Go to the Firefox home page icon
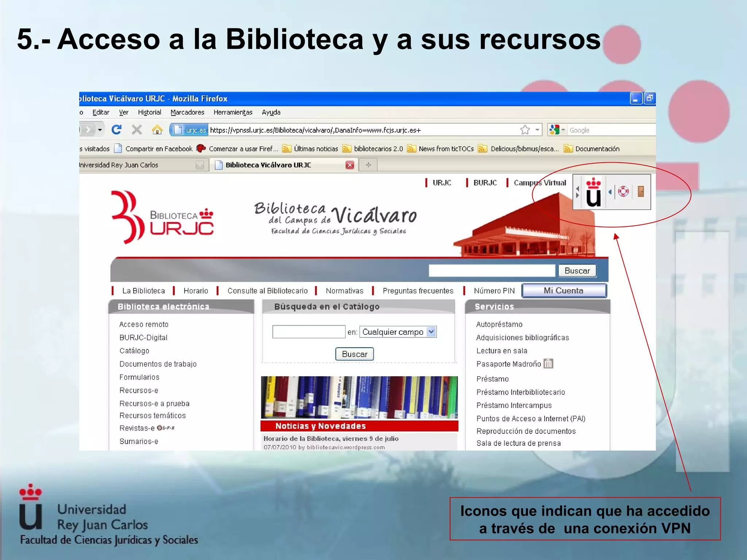The image size is (747, 560). [x=157, y=130]
